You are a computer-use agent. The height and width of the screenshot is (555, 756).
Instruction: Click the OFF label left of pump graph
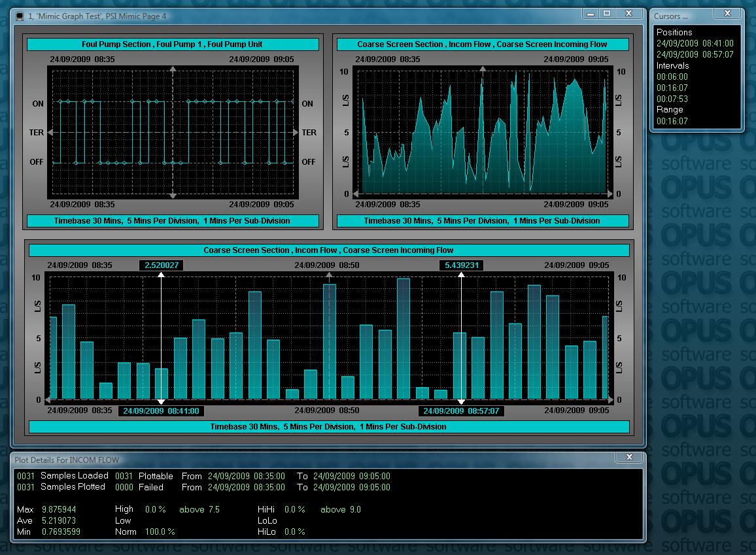[36, 162]
